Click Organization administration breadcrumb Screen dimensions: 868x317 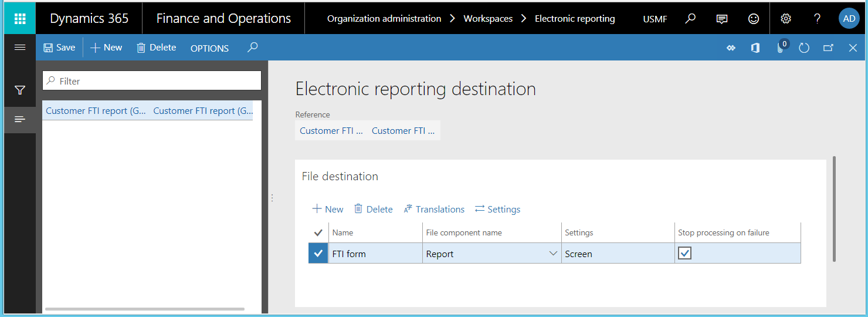(x=384, y=19)
